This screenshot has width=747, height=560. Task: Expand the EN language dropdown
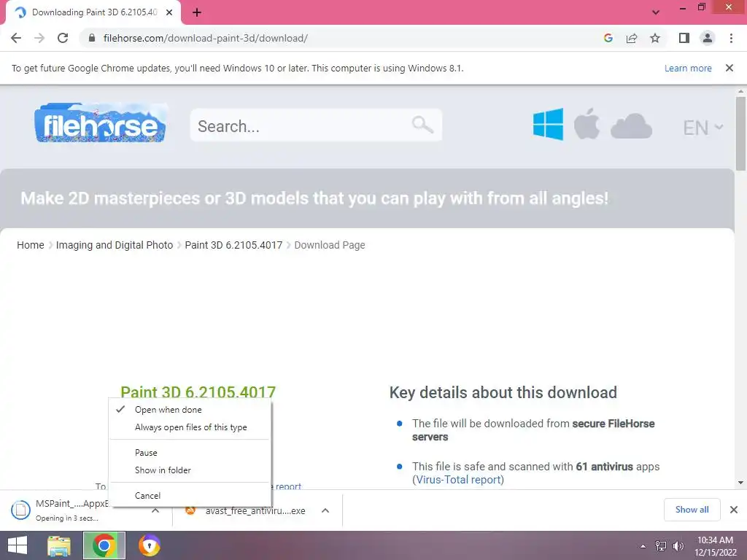pos(703,128)
